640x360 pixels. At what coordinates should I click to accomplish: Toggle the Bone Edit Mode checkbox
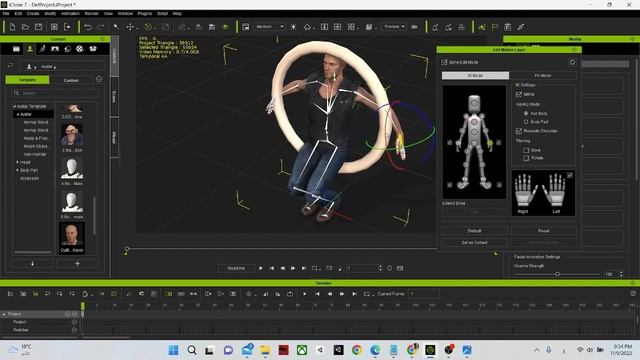[x=444, y=62]
